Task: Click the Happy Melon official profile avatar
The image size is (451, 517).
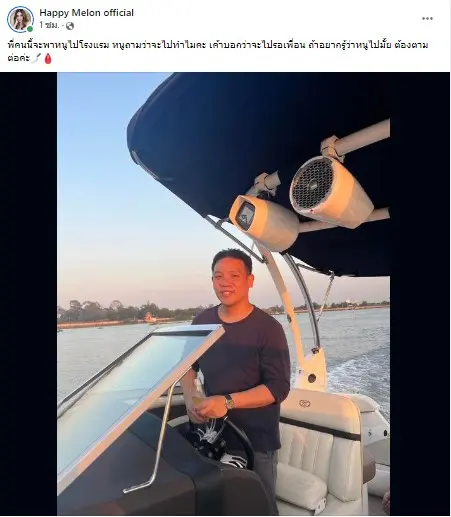Action: 20,19
